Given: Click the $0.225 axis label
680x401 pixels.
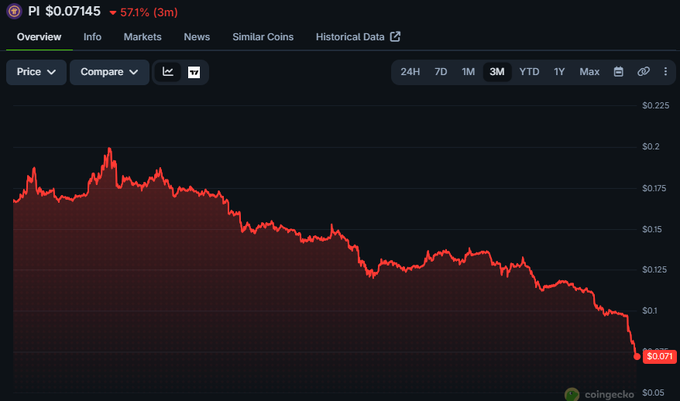Looking at the screenshot, I should pos(655,105).
